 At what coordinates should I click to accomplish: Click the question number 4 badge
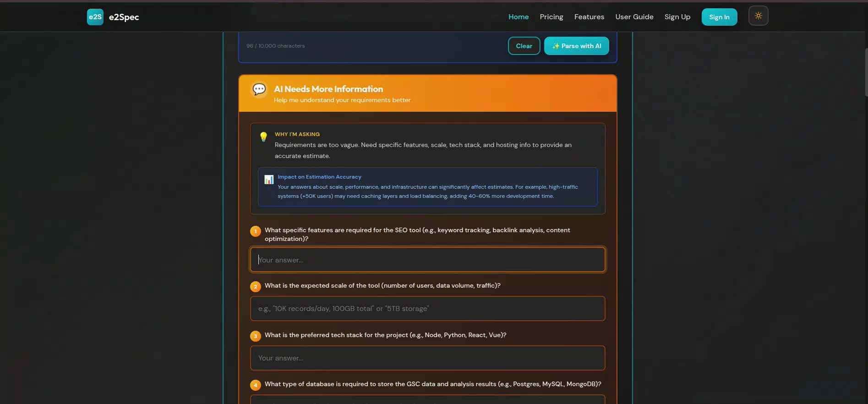coord(256,385)
